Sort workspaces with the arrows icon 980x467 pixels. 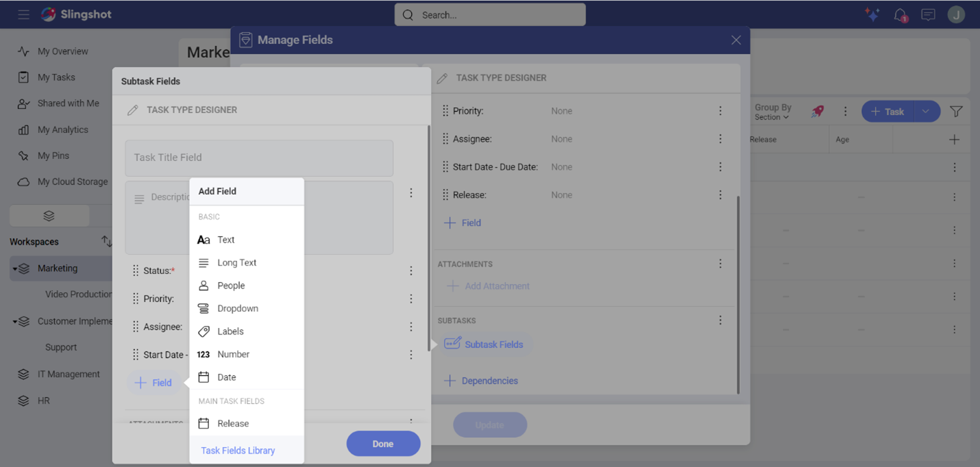point(106,241)
